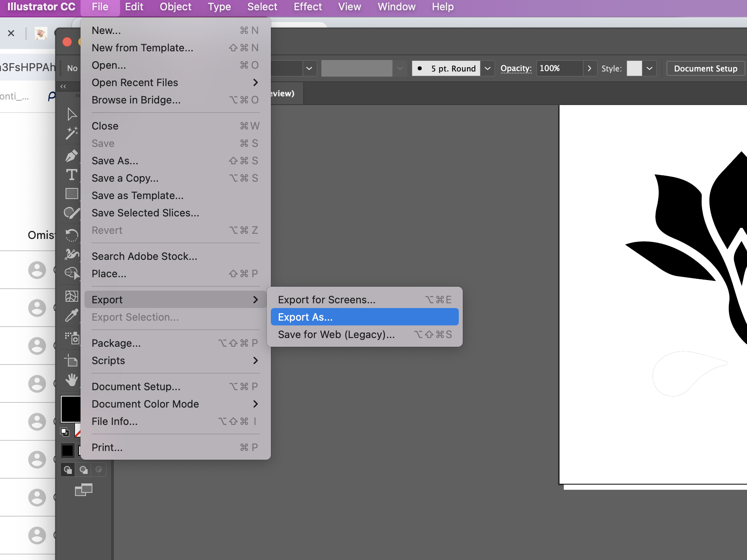The image size is (747, 560).
Task: Expand the Opacity slider arrow
Action: [589, 68]
